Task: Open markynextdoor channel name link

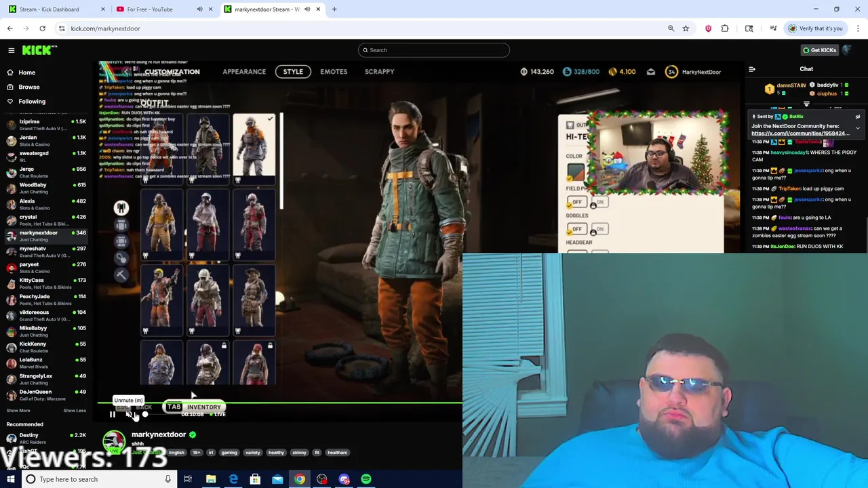Action: pos(159,434)
